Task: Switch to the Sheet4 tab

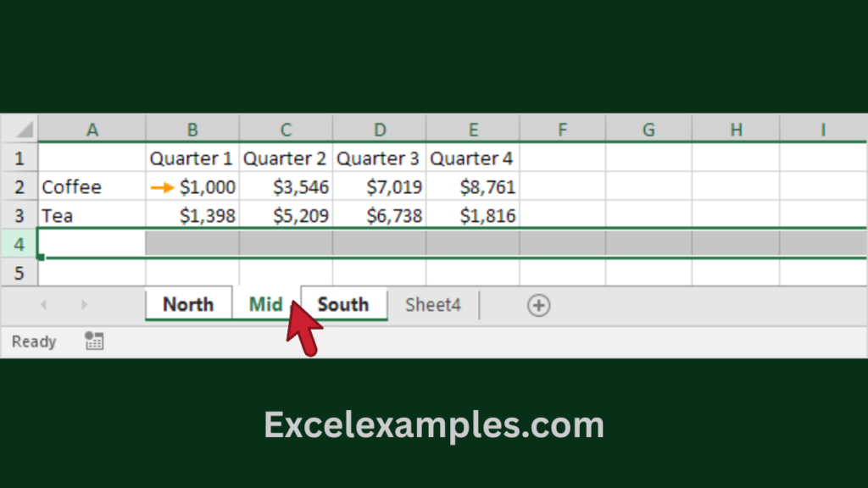Action: pyautogui.click(x=432, y=305)
